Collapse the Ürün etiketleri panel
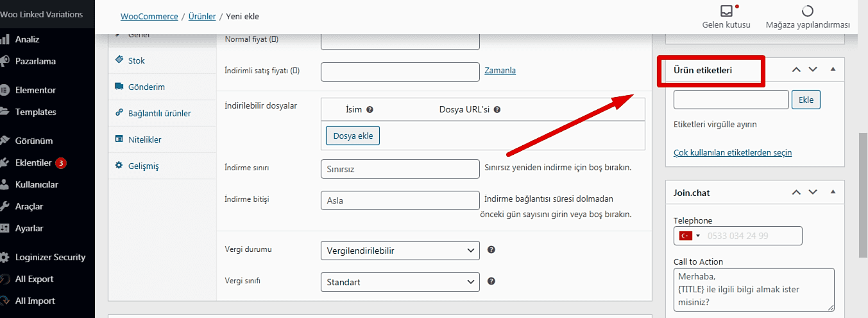 coord(833,69)
